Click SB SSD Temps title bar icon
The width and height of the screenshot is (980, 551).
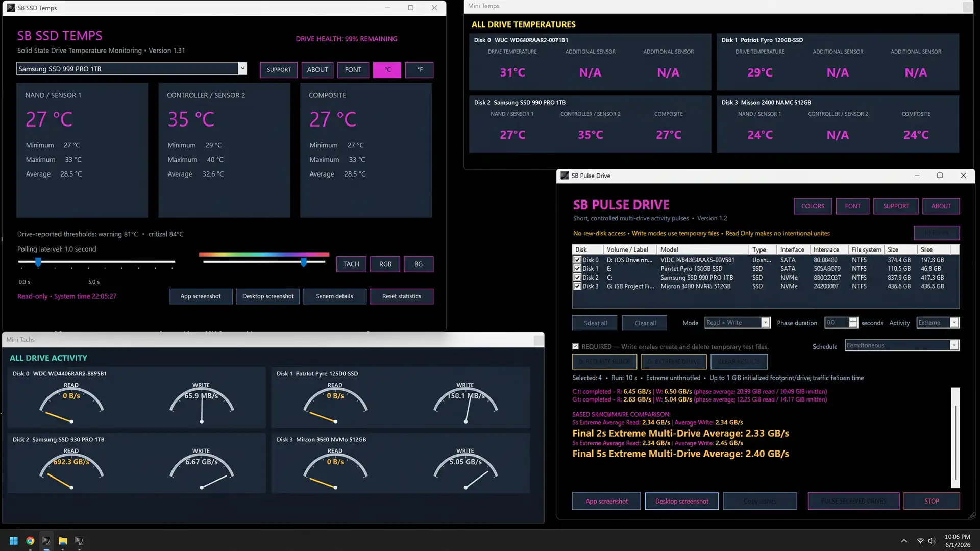[x=11, y=8]
